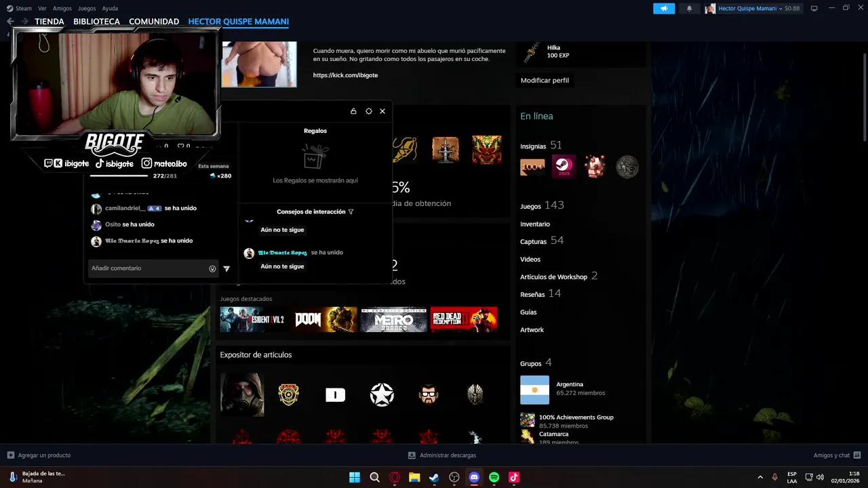Click the lock icon in overlay panel
The width and height of the screenshot is (868, 488).
click(x=353, y=111)
